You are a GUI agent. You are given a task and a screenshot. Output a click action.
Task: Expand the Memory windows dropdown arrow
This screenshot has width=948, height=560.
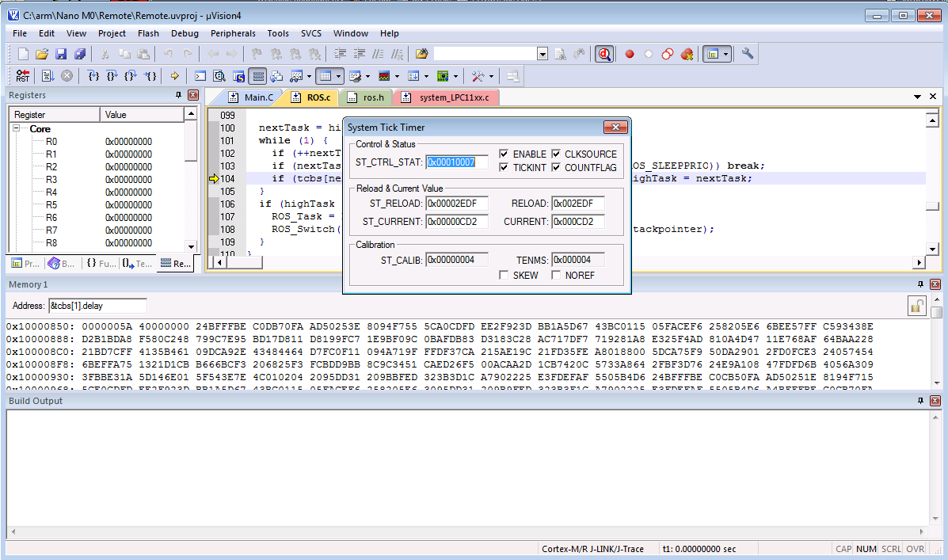pos(339,76)
